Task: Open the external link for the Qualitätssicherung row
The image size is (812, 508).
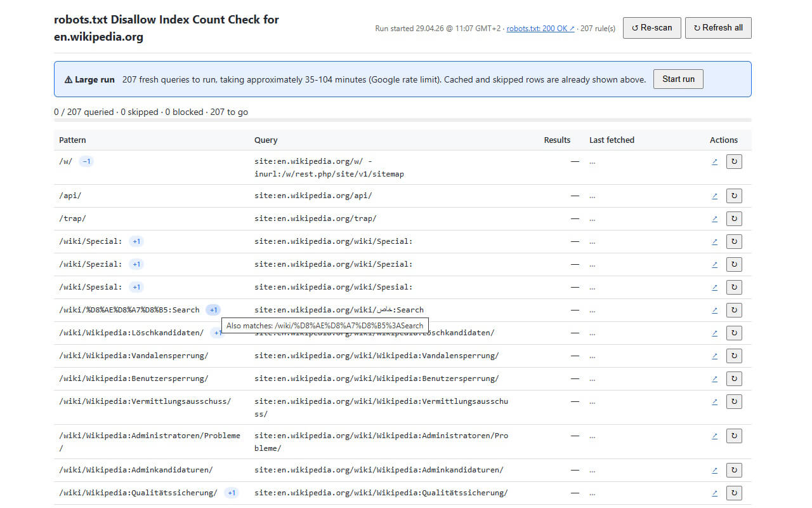Action: tap(715, 493)
